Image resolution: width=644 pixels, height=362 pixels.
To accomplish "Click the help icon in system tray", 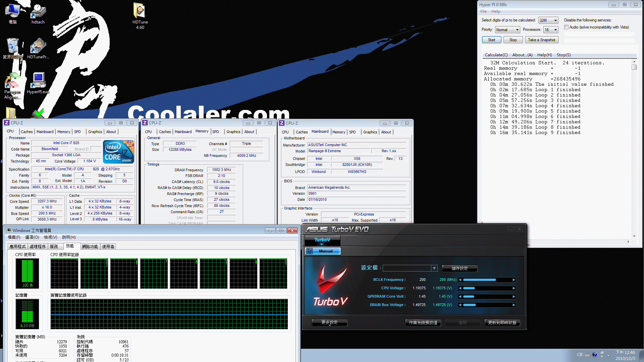I will [595, 355].
